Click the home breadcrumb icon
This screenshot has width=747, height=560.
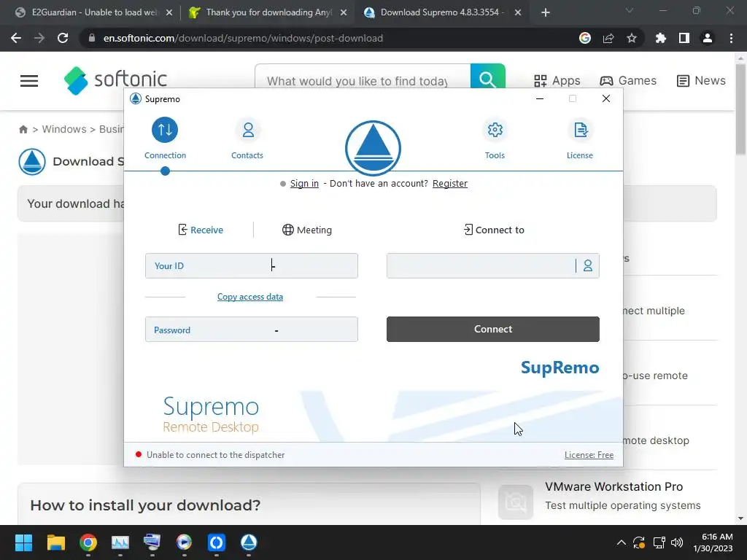point(23,130)
